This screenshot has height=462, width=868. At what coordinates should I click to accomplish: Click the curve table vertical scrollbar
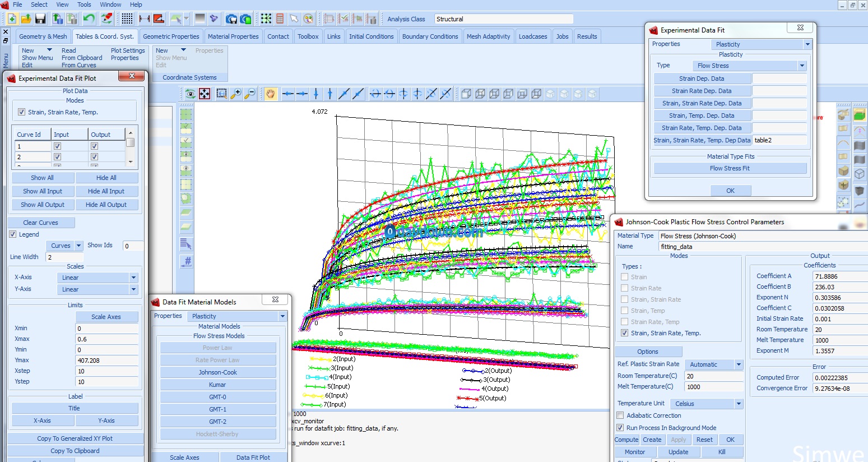[x=131, y=146]
